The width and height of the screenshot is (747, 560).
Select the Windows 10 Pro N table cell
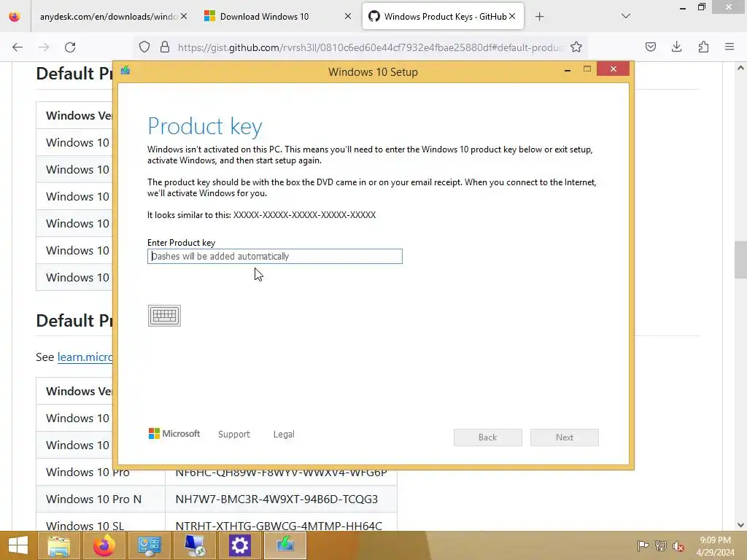pos(101,499)
